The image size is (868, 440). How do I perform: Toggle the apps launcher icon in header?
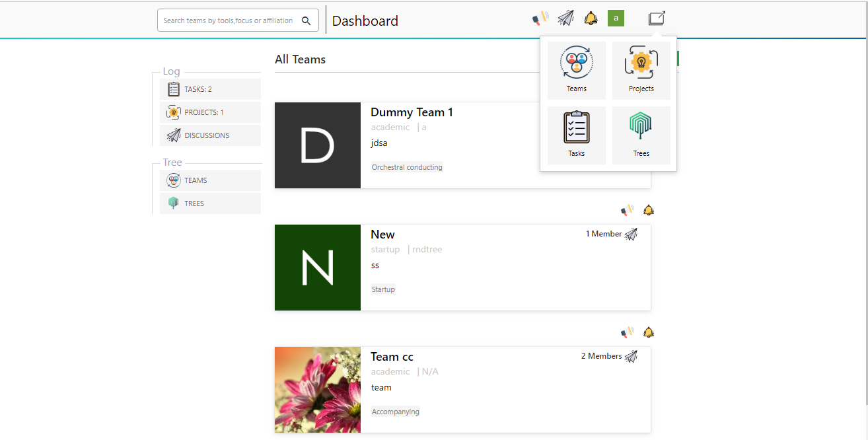[x=657, y=18]
